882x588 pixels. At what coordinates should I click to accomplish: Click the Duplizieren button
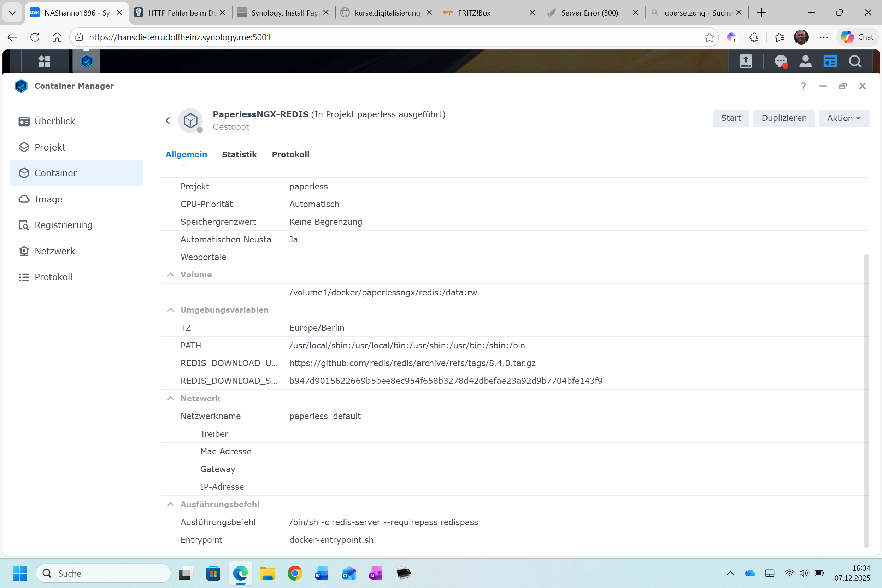[784, 118]
